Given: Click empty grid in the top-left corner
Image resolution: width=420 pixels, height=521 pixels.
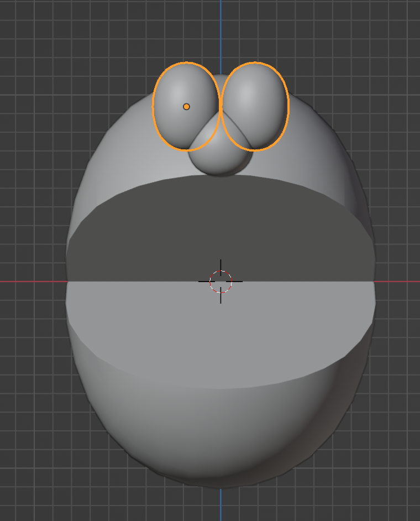Looking at the screenshot, I should (33, 33).
